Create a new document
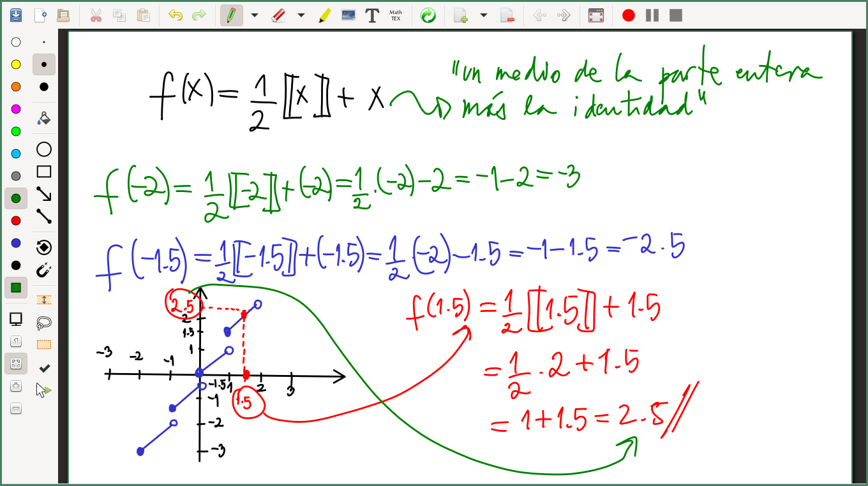868x486 pixels. [x=40, y=15]
